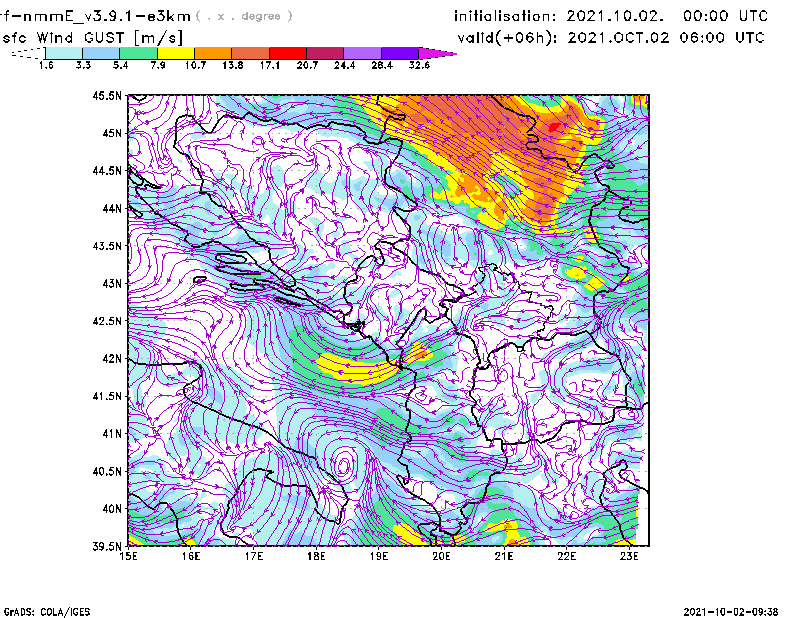Viewport: 800px width, 618px height.
Task: Click the legend value "1.6"
Action: pos(46,65)
